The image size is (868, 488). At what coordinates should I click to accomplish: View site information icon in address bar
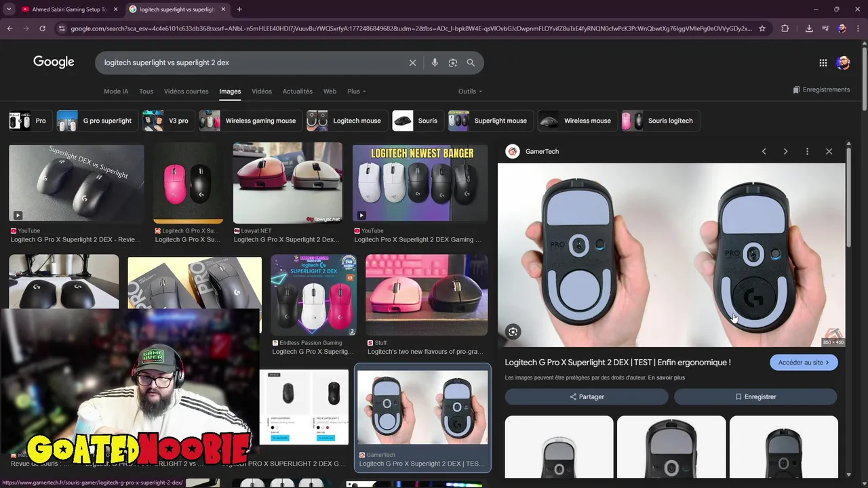62,28
